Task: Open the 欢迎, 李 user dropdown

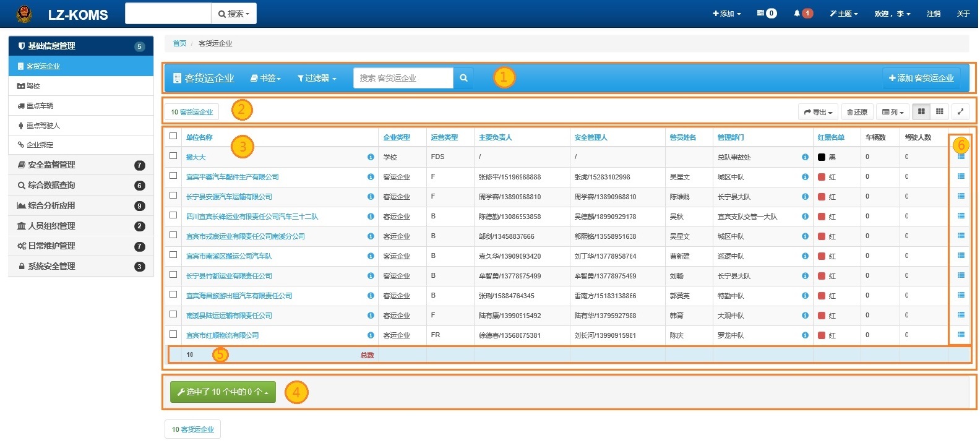Action: pos(892,14)
